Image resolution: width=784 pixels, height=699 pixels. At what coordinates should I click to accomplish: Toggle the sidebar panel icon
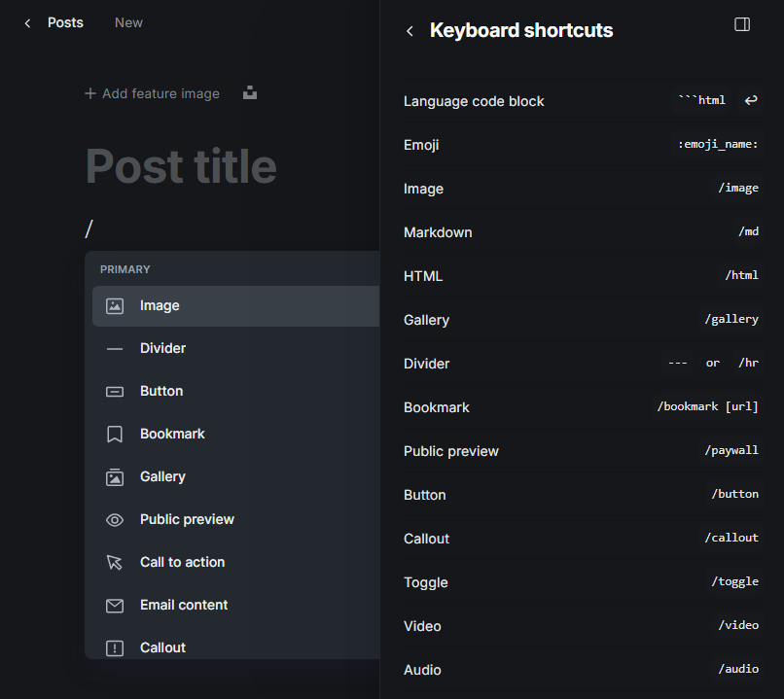742,24
